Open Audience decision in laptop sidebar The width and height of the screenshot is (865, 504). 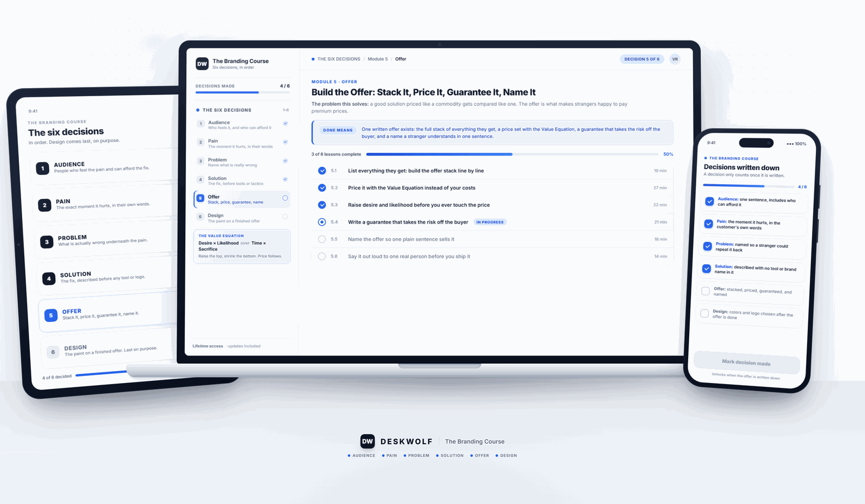[x=242, y=124]
